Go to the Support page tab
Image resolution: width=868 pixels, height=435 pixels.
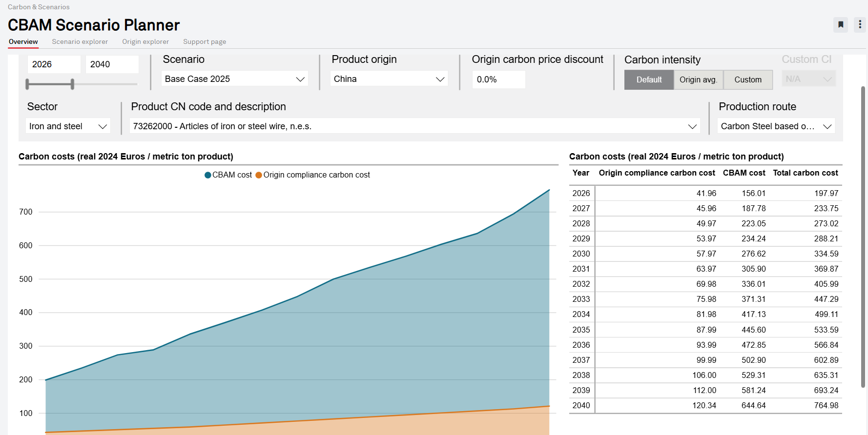pos(205,41)
